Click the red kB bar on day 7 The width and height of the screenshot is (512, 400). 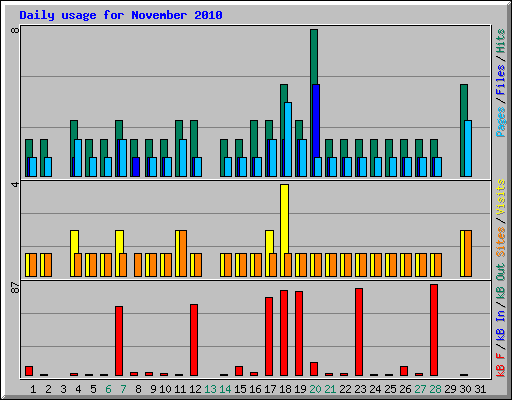coord(119,341)
